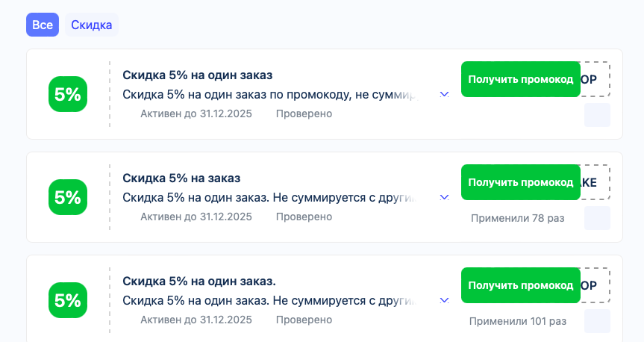Click the 5% badge on the "по промокоду" card
The height and width of the screenshot is (342, 644).
pos(68,94)
